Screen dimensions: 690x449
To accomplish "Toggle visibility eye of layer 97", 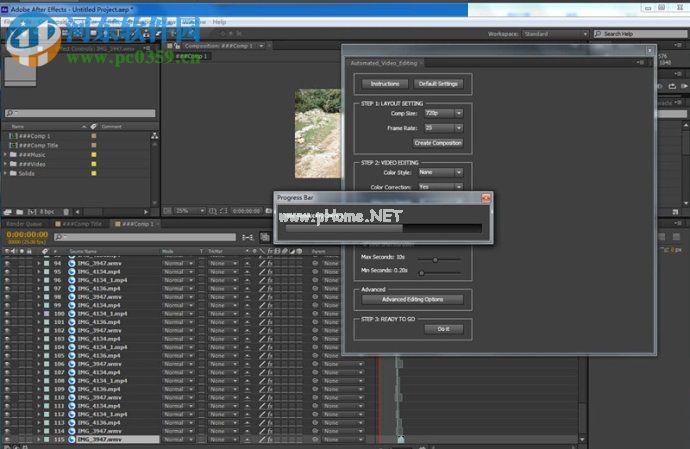I will pos(7,288).
